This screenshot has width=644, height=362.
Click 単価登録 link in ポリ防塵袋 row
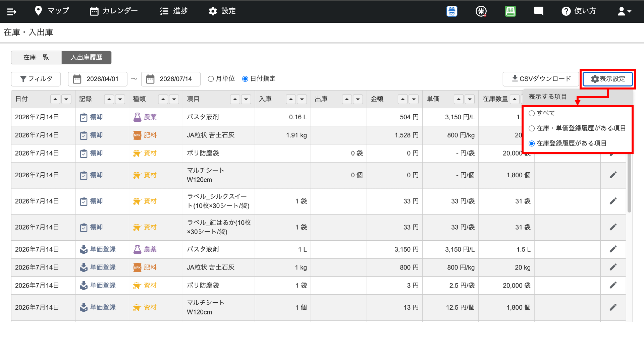103,285
